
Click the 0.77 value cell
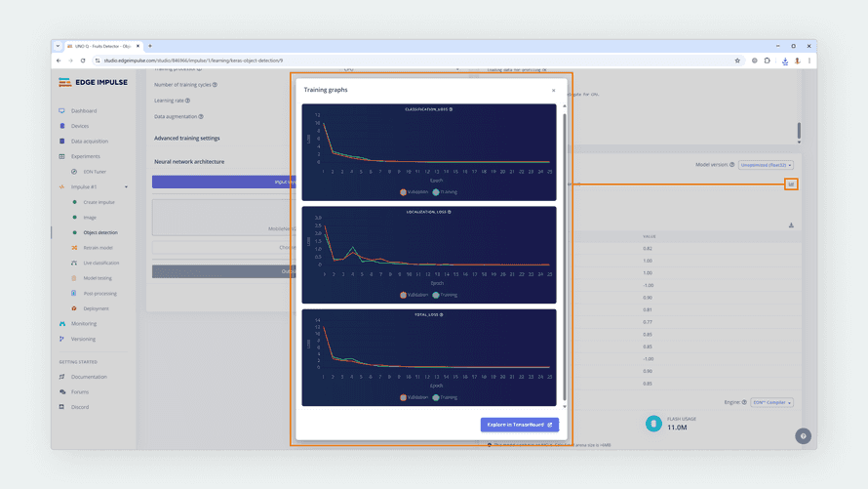[x=648, y=322]
